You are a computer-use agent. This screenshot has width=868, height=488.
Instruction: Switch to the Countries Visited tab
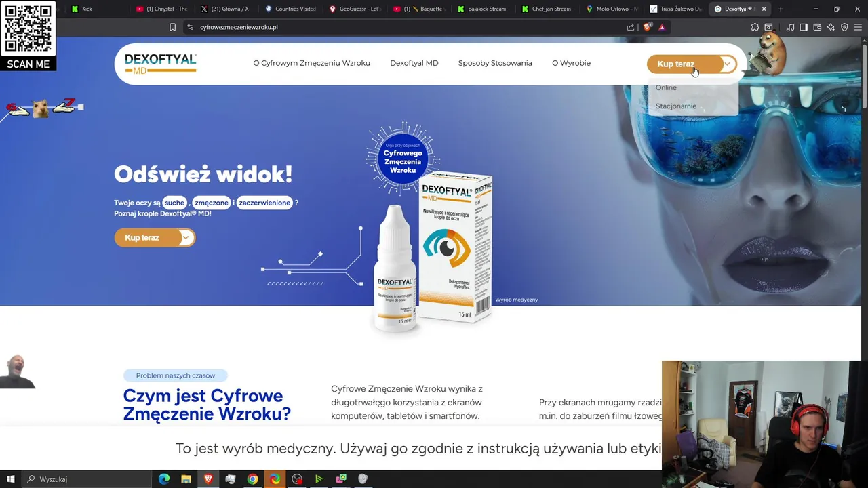coord(291,9)
